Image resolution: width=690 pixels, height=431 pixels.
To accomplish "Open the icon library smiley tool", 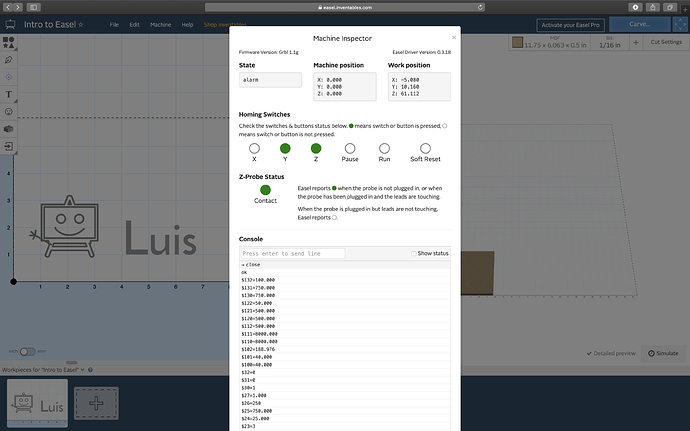I will tap(8, 111).
